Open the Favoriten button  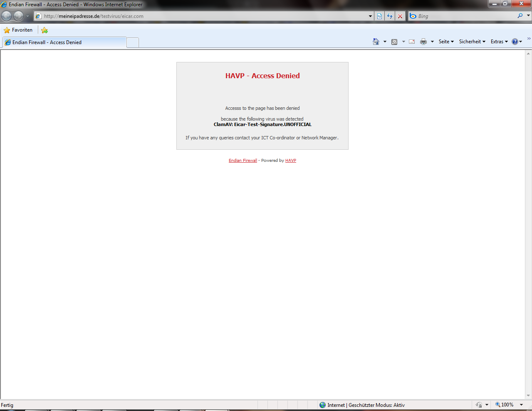pyautogui.click(x=18, y=30)
